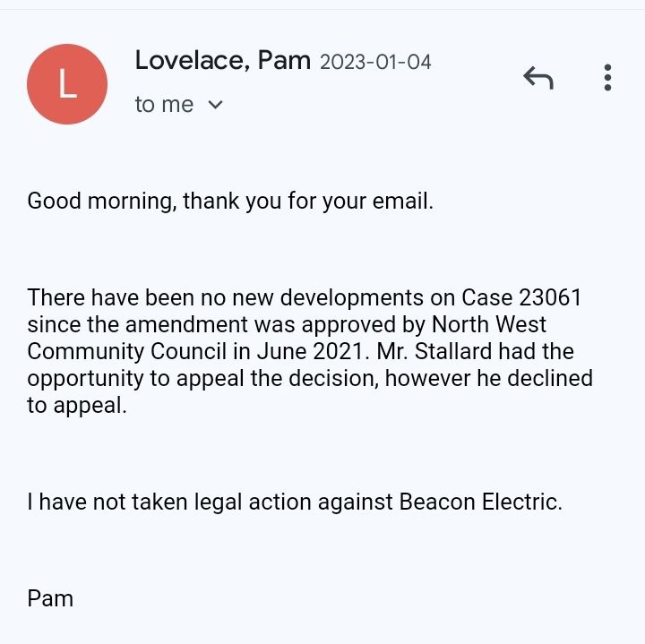This screenshot has width=645, height=644.
Task: Click the reply arrow icon
Action: pyautogui.click(x=538, y=78)
